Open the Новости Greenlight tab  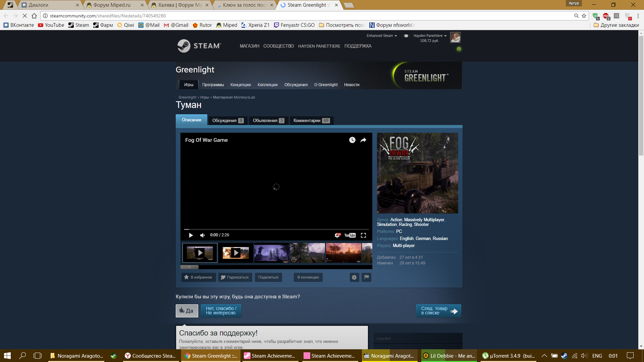point(352,85)
